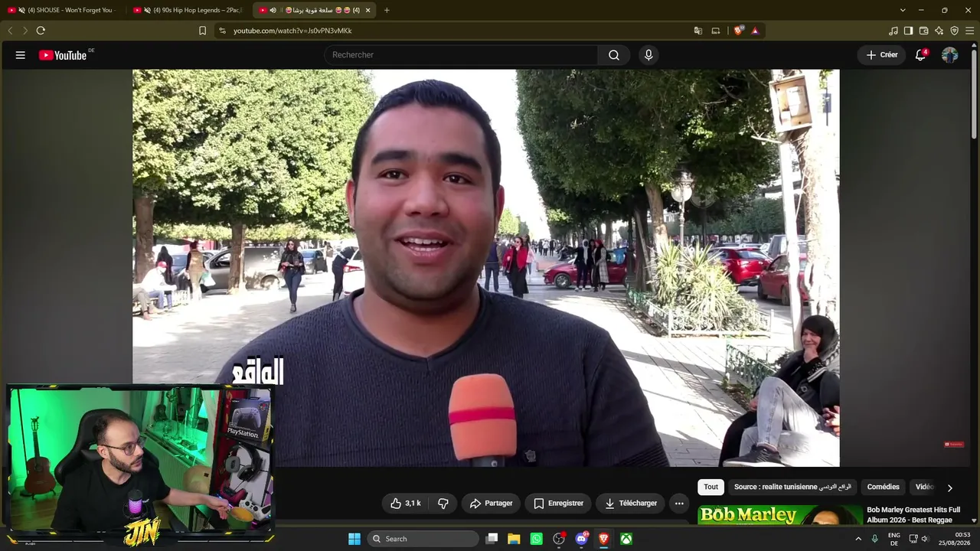Screen dimensions: 980x551
Task: Open Xbox app from the taskbar
Action: 626,539
